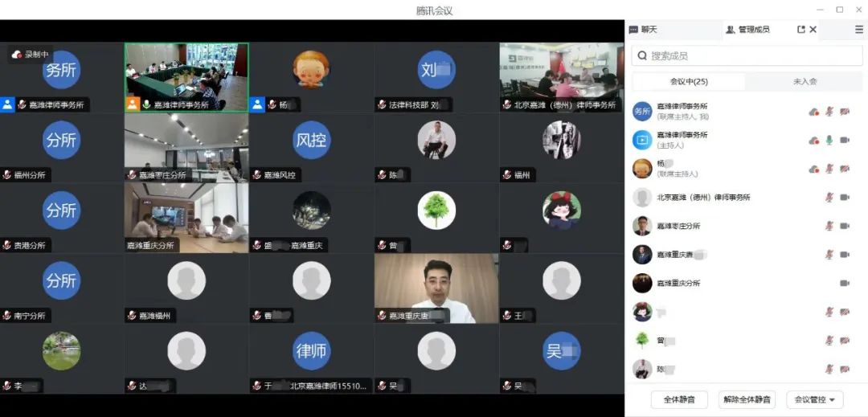Viewport: 868px width, 417px height.
Task: Open the hamburger menu above the member panel
Action: (858, 30)
